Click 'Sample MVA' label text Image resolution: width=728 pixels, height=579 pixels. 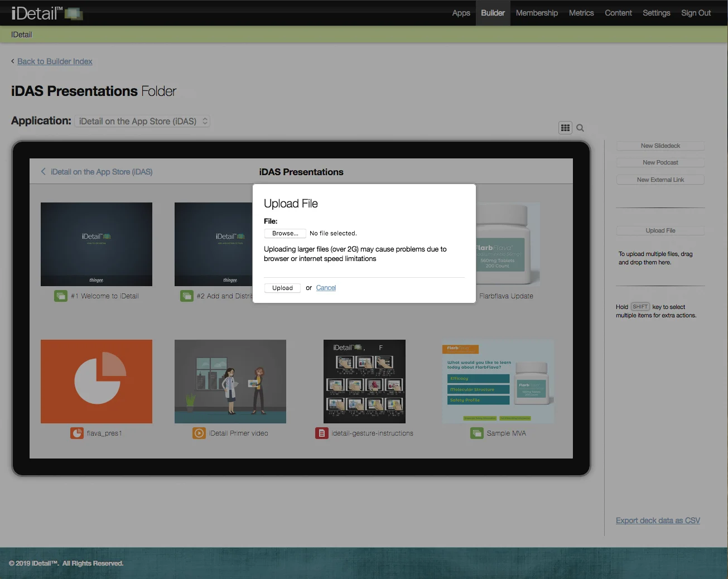[x=507, y=433]
